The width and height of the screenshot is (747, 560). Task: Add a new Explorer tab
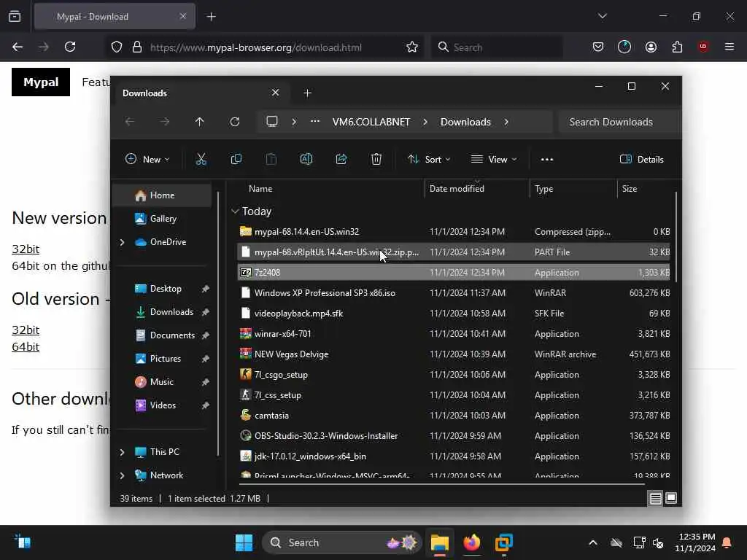307,93
